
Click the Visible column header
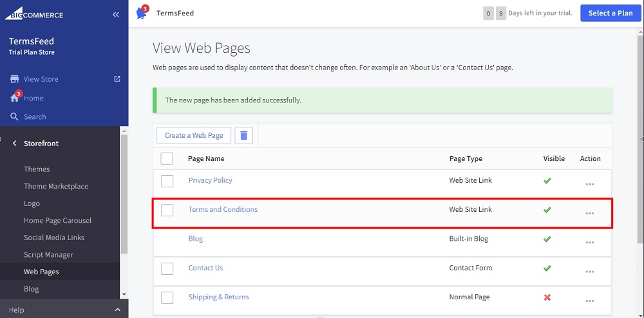point(554,158)
